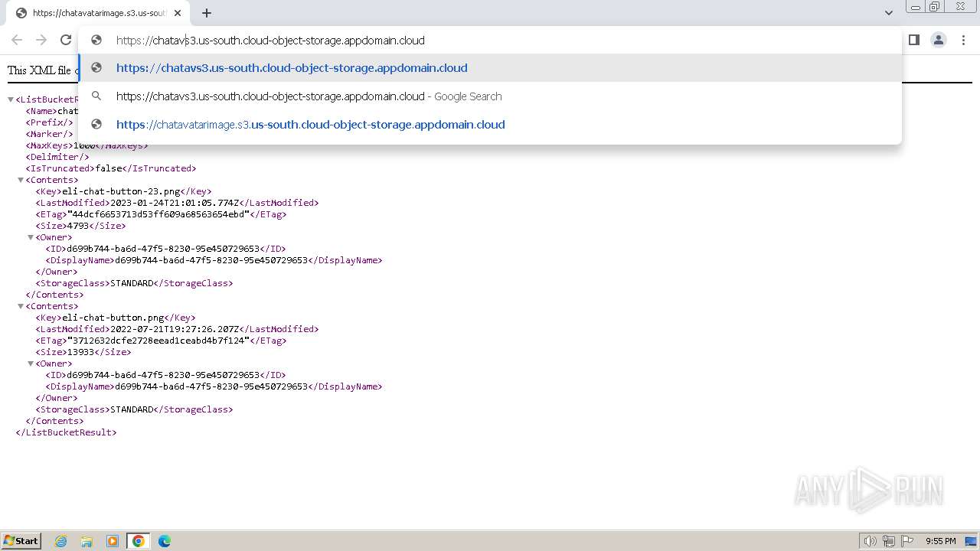Open File Explorer from taskbar
This screenshot has height=551, width=980.
tap(87, 541)
